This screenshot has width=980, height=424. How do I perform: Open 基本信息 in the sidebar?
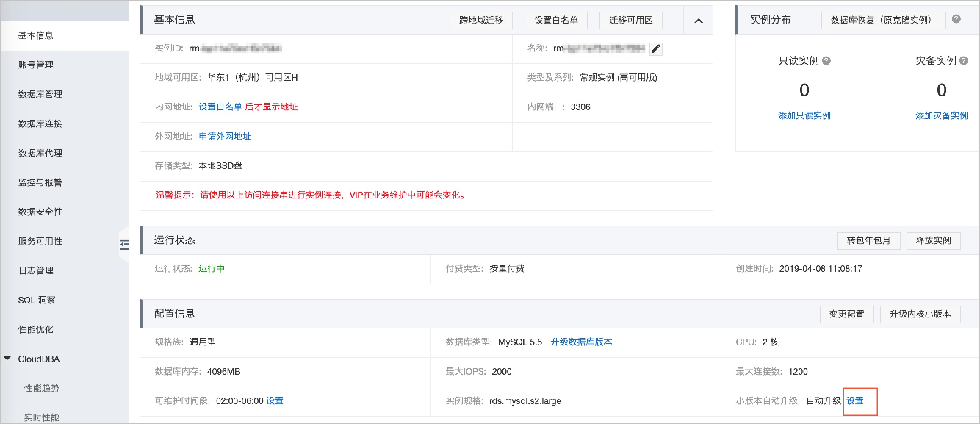36,35
